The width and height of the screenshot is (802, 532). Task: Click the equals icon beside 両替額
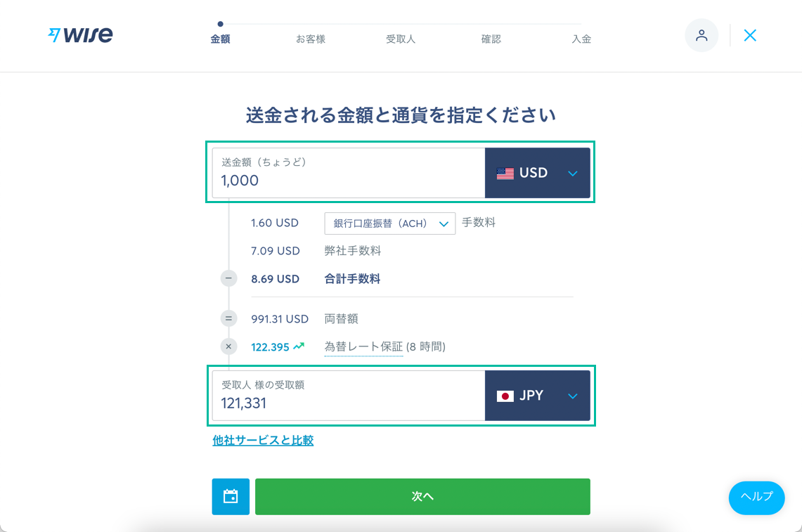tap(228, 318)
